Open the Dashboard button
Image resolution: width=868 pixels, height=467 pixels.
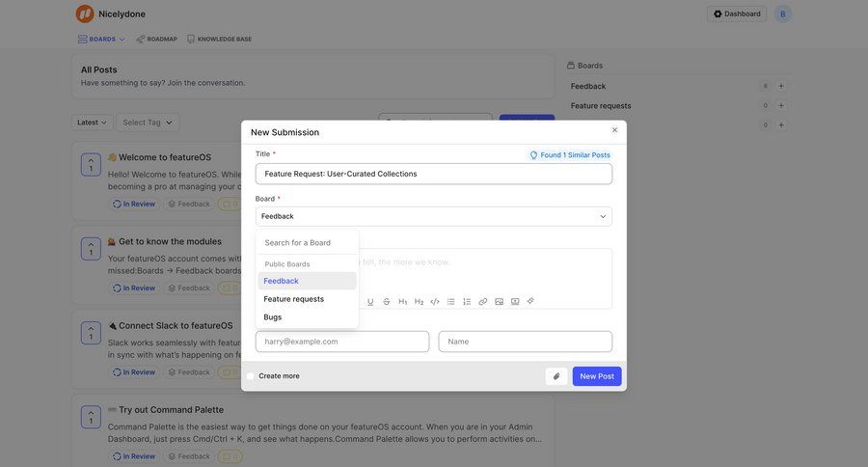point(736,14)
